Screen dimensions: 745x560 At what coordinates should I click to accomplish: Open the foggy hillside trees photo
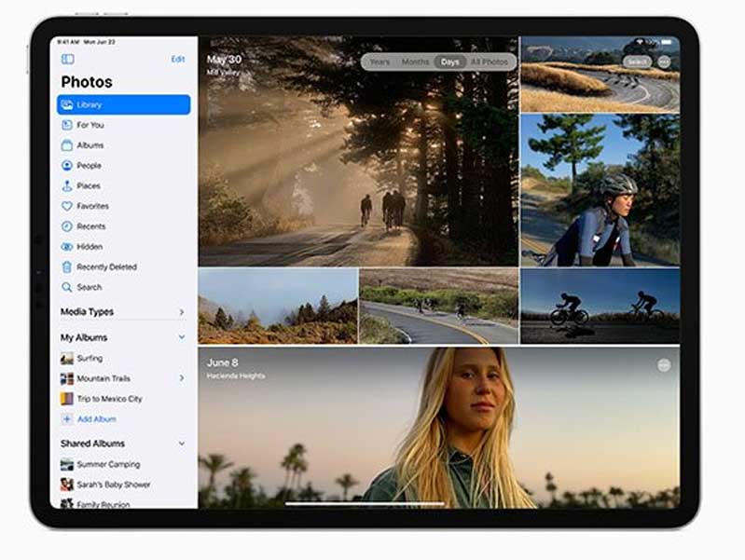(x=278, y=306)
